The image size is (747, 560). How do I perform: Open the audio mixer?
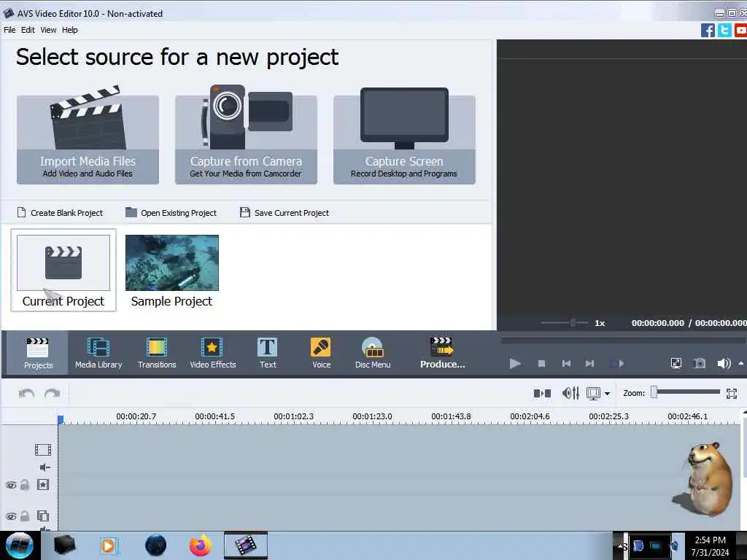coord(570,393)
